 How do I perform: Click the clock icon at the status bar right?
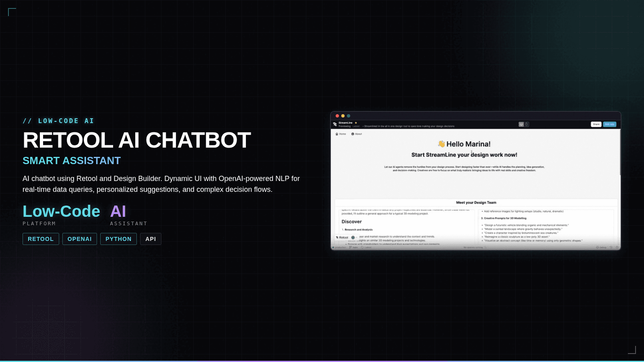611,247
